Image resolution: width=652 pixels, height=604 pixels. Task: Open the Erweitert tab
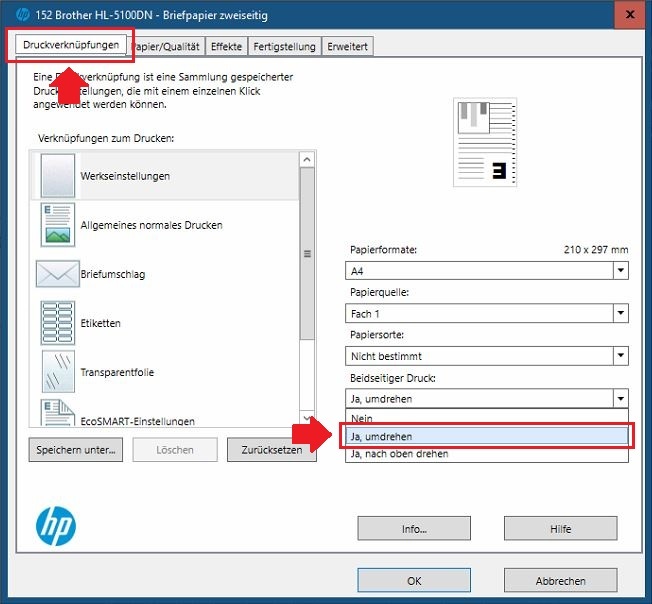[347, 46]
